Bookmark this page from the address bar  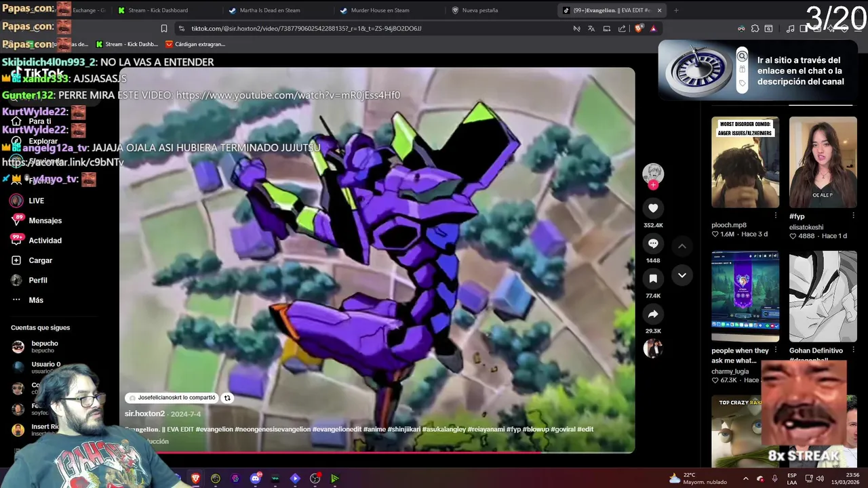point(164,28)
